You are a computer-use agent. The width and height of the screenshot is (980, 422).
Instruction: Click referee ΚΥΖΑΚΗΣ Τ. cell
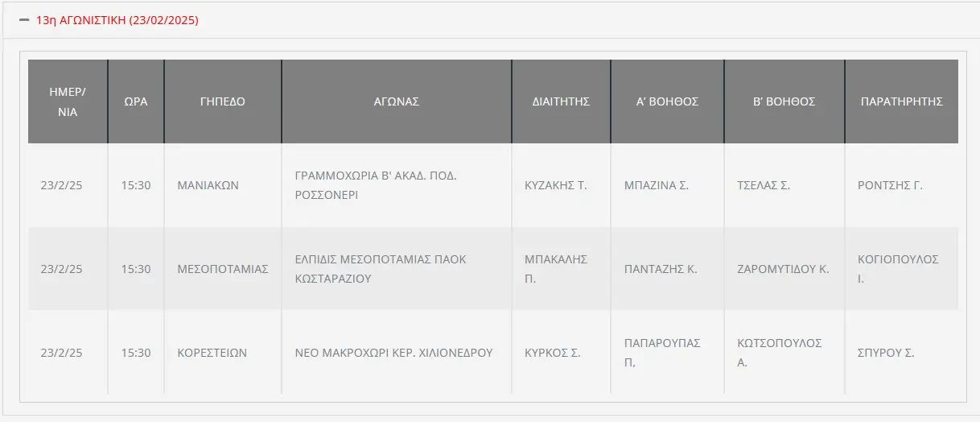tap(556, 185)
